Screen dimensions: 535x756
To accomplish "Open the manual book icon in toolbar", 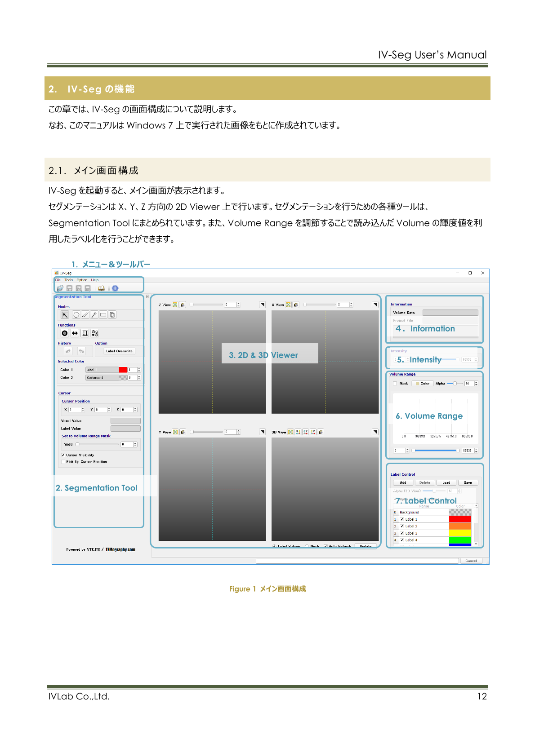I will pyautogui.click(x=102, y=288).
